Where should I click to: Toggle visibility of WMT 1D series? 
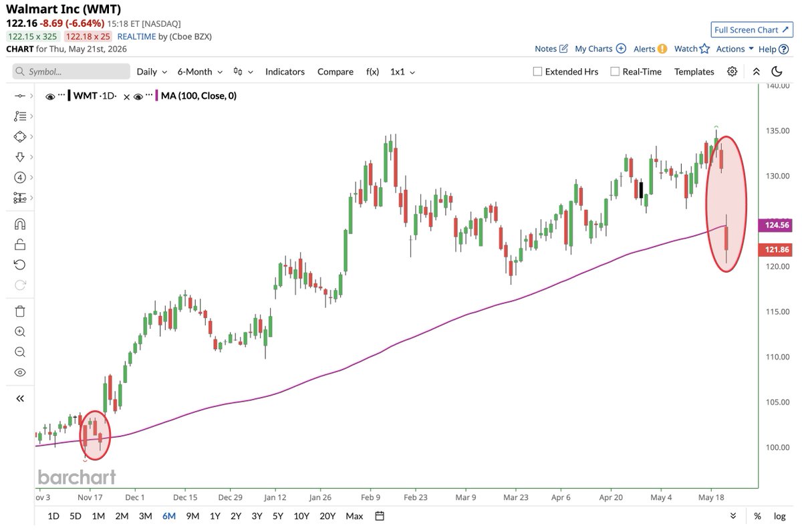click(50, 96)
